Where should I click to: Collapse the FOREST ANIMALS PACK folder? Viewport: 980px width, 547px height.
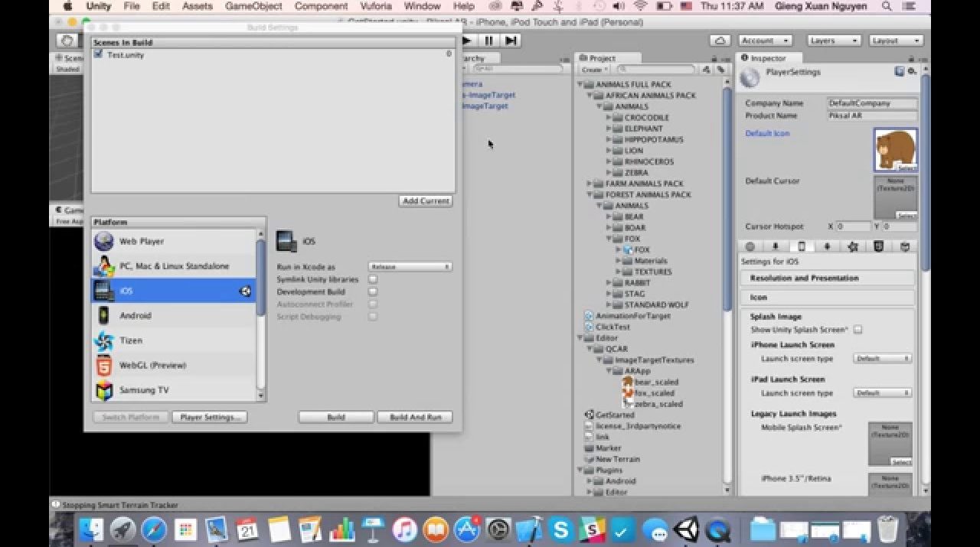point(590,194)
